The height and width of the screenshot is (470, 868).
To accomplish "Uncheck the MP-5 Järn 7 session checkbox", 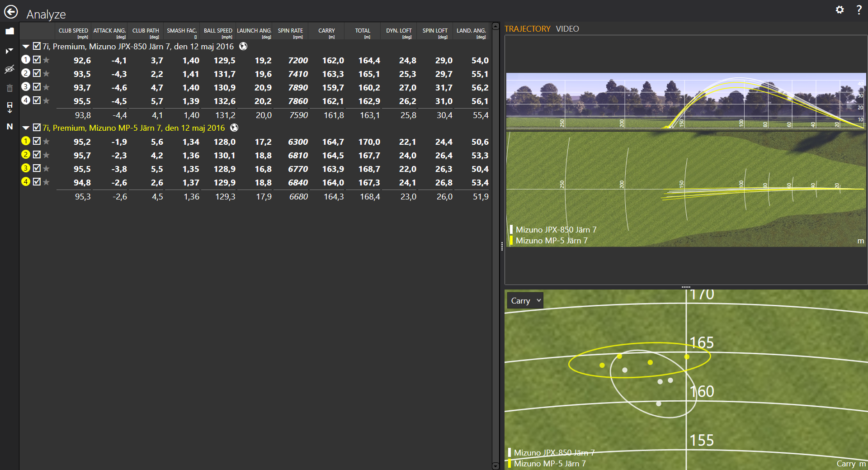I will tap(37, 127).
